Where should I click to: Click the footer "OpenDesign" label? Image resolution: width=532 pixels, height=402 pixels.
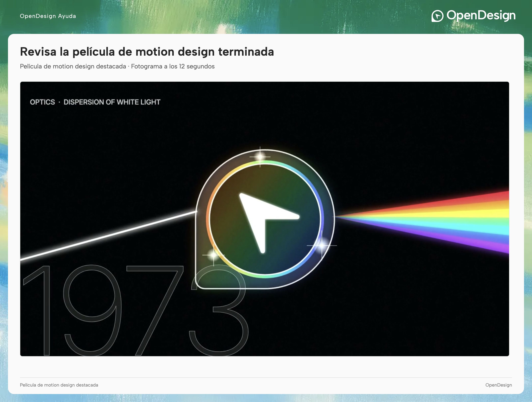click(x=499, y=385)
